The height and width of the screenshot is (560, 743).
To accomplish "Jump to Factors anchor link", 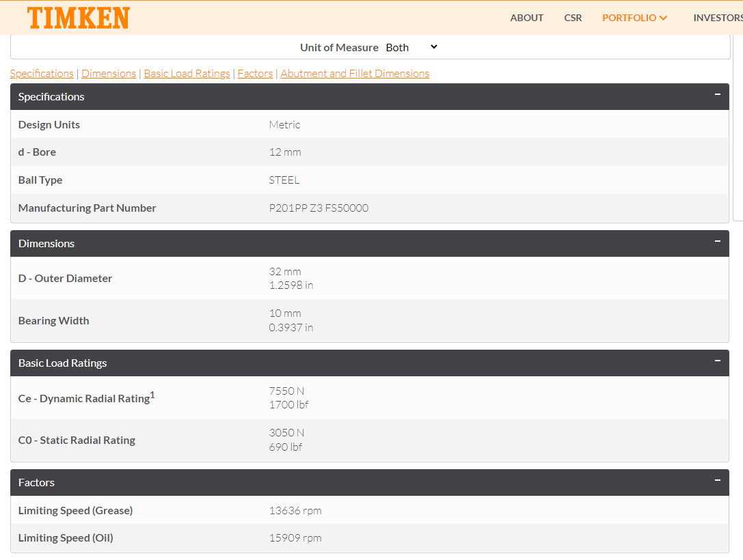I will coord(255,73).
